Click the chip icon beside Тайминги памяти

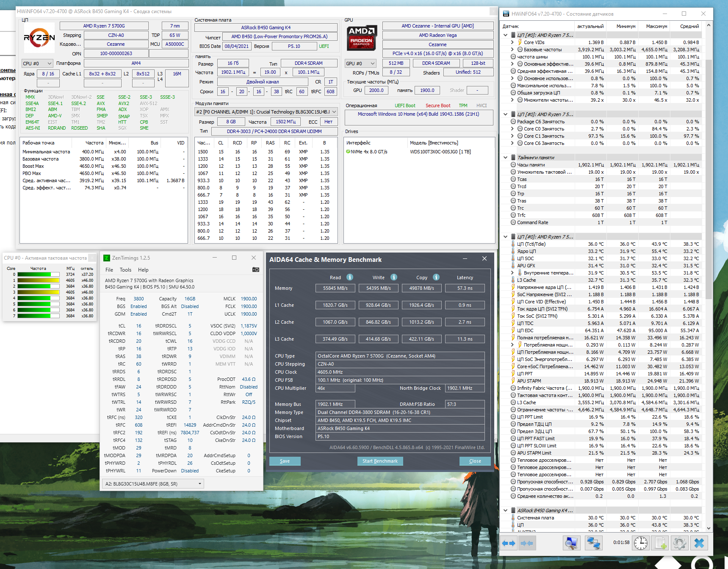coord(513,158)
